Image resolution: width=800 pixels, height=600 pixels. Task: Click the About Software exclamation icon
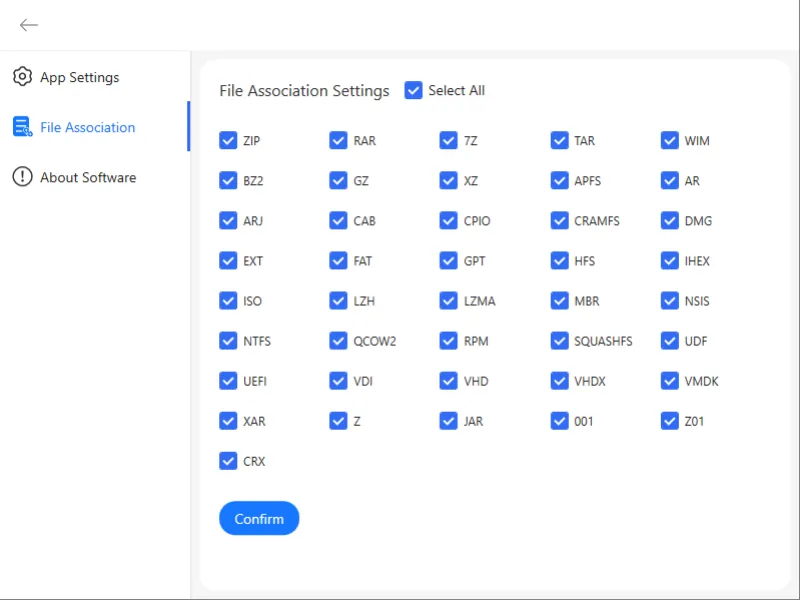pyautogui.click(x=22, y=177)
